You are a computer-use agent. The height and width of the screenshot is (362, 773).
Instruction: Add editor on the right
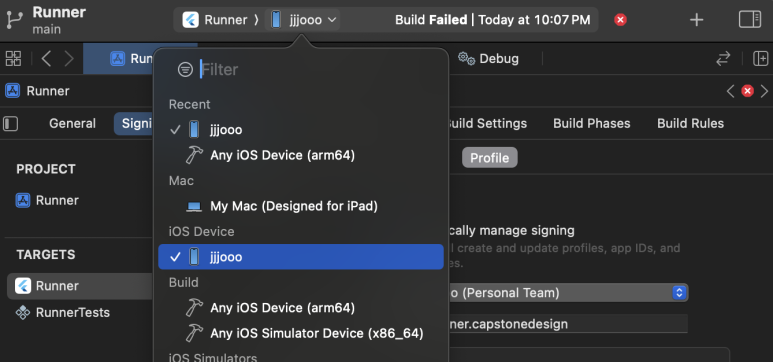point(760,59)
